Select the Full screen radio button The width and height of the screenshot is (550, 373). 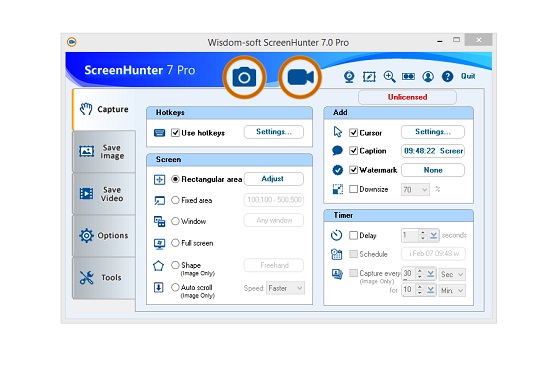175,243
